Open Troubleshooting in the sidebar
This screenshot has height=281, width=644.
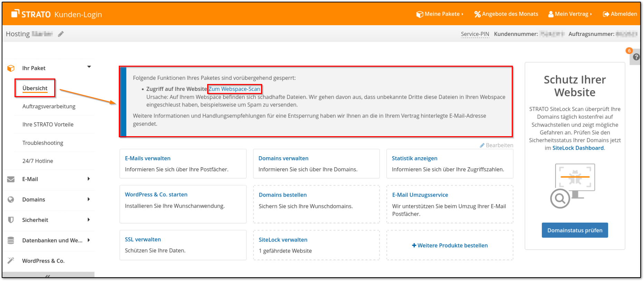coord(43,143)
